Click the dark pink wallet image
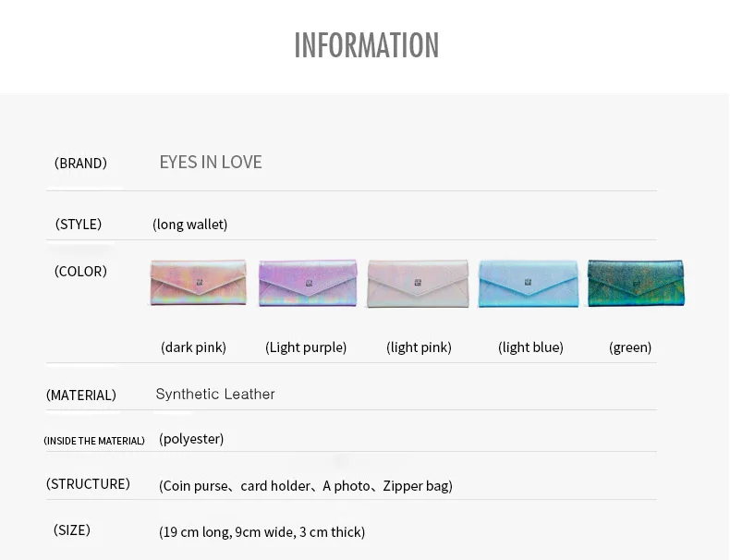This screenshot has height=560, width=730. click(x=198, y=283)
